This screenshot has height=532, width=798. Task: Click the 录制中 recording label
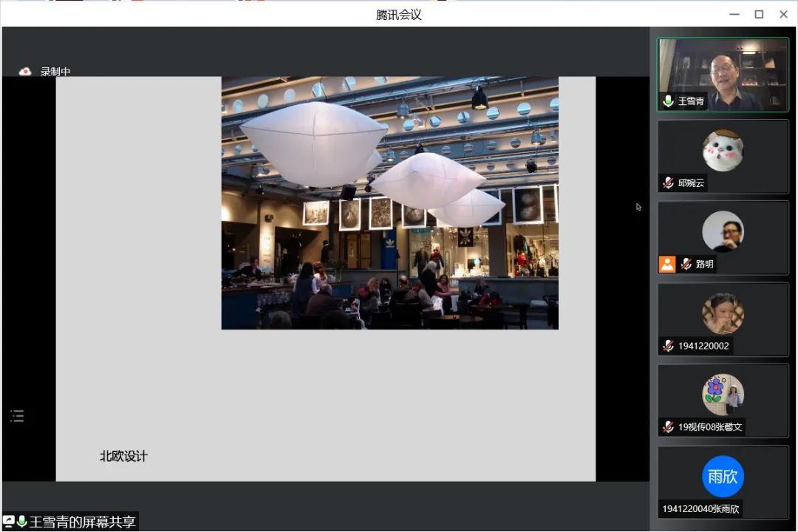click(55, 72)
